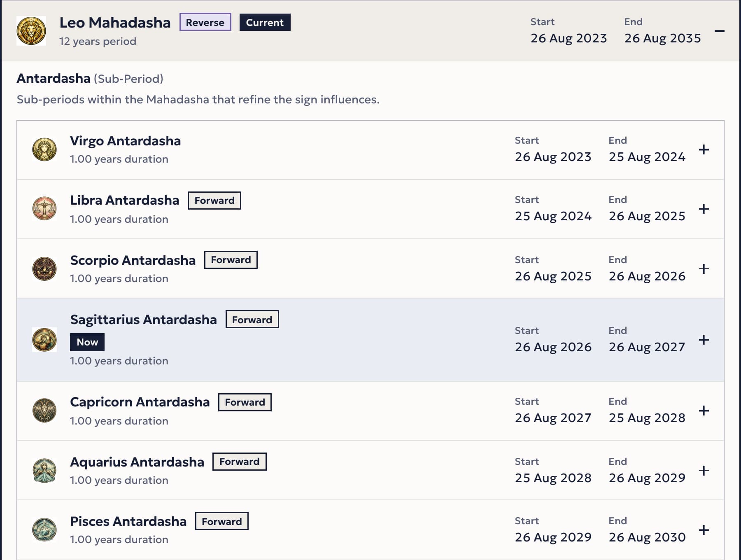Click the Pisces Antardasha title
Image resolution: width=741 pixels, height=560 pixels.
tap(128, 521)
